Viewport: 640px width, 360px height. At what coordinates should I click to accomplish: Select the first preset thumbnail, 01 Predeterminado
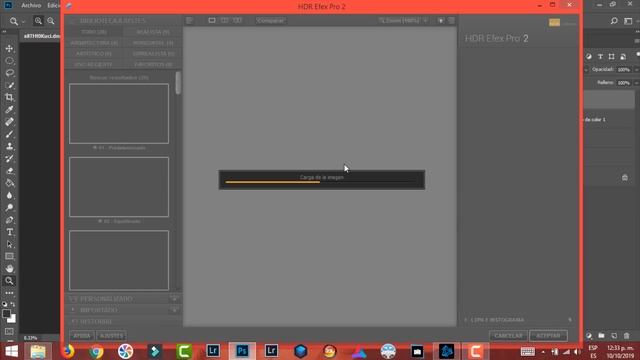pyautogui.click(x=119, y=113)
